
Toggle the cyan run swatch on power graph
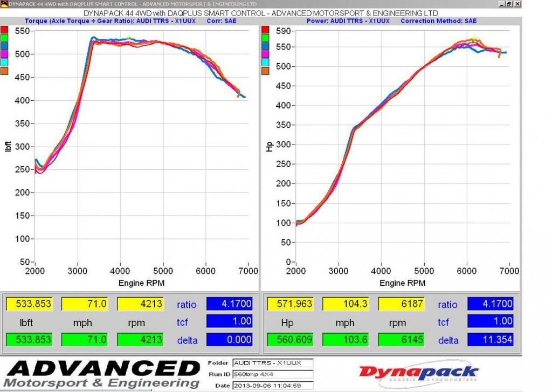coord(265,62)
